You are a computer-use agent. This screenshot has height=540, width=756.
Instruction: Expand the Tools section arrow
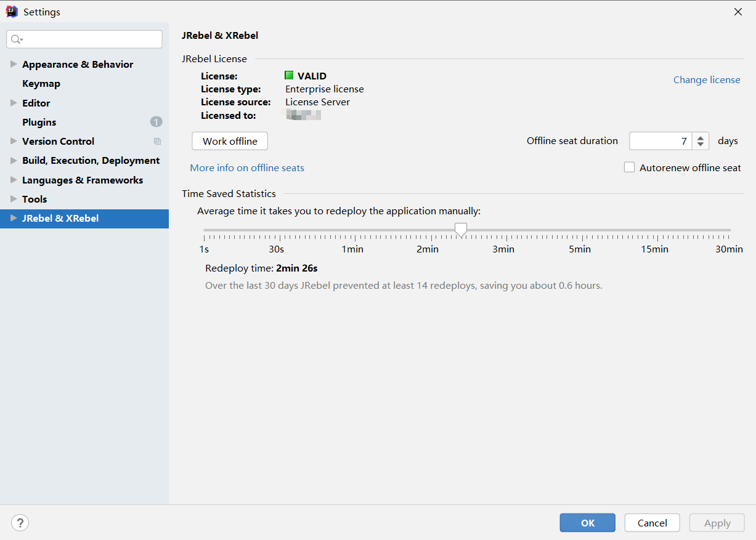coord(14,199)
